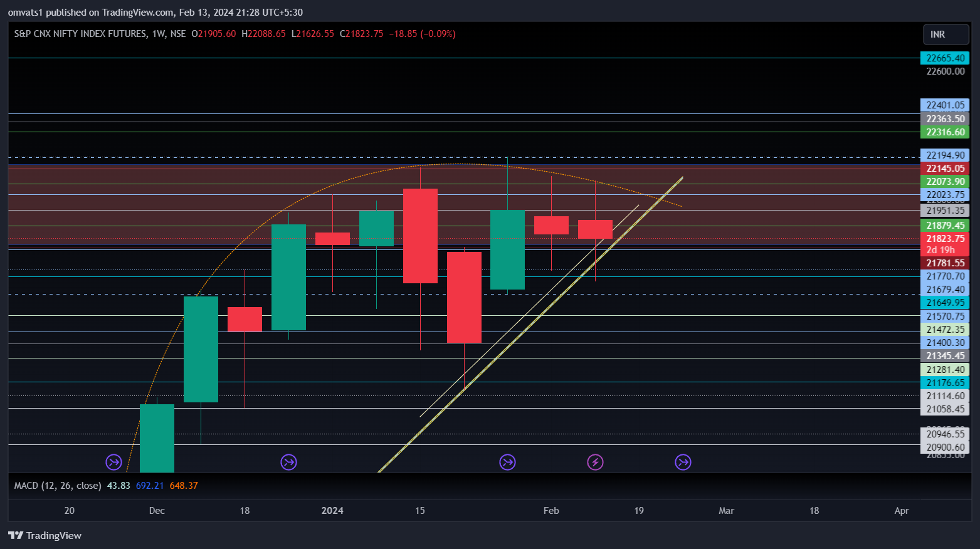The image size is (980, 549).
Task: Open the event marker icon between 15 and Feb
Action: coord(507,463)
